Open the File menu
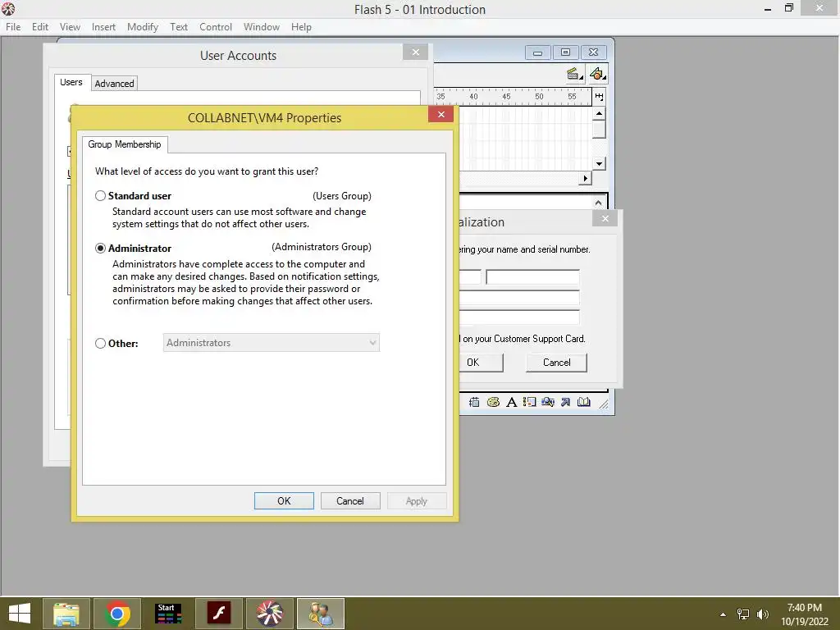 pyautogui.click(x=13, y=27)
